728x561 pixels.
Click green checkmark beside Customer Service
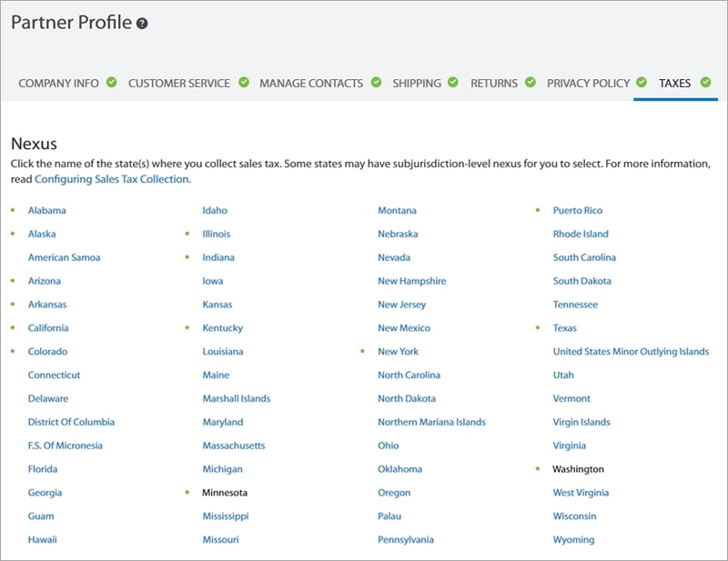243,83
